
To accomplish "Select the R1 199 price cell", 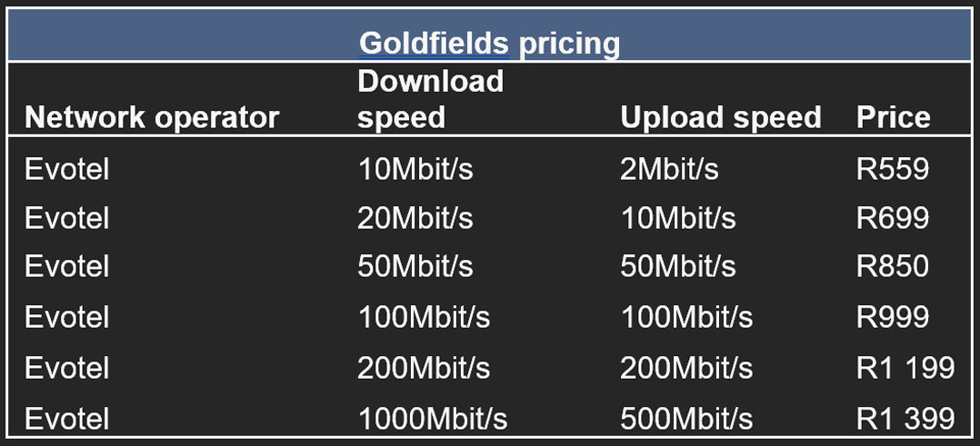I will point(905,367).
